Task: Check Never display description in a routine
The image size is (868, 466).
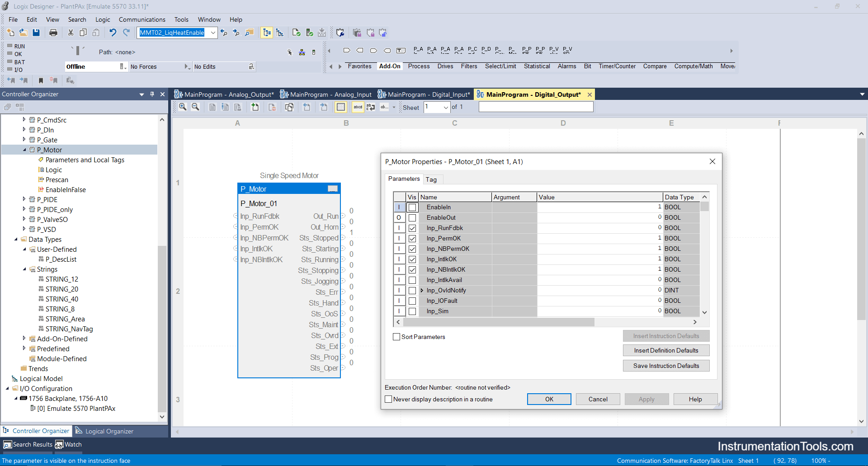Action: (388, 399)
